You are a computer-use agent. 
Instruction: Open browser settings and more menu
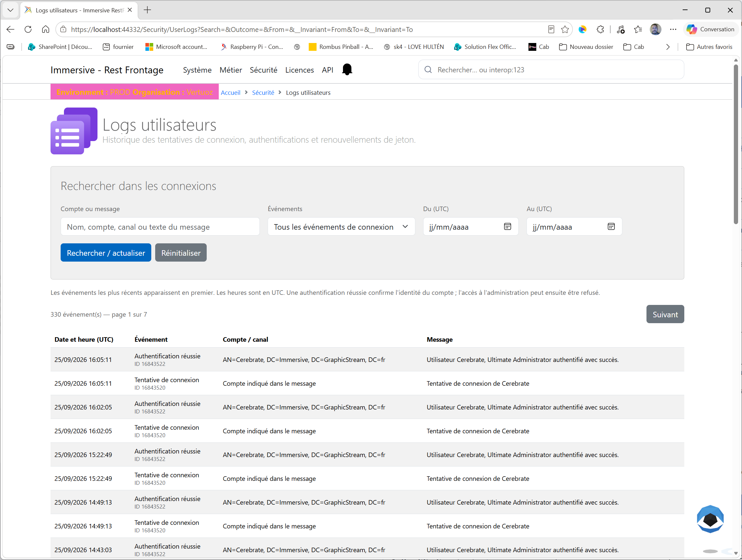click(x=673, y=30)
